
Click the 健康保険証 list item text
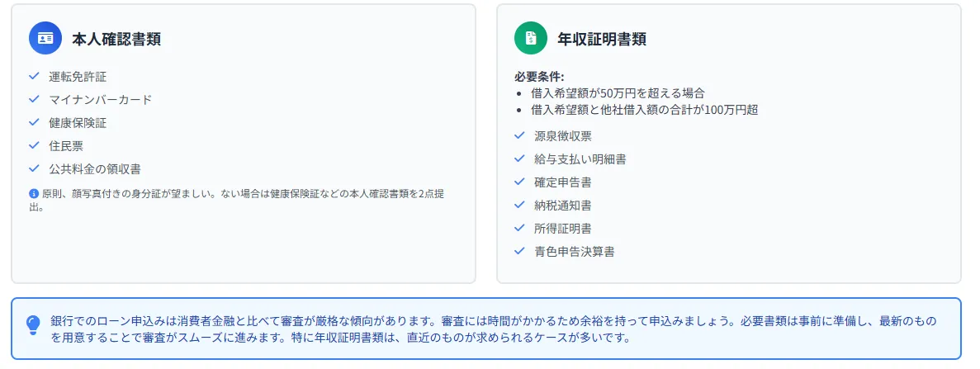pos(78,123)
